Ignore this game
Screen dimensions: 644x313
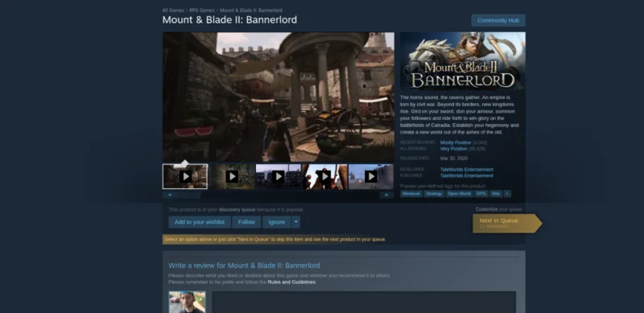point(276,222)
